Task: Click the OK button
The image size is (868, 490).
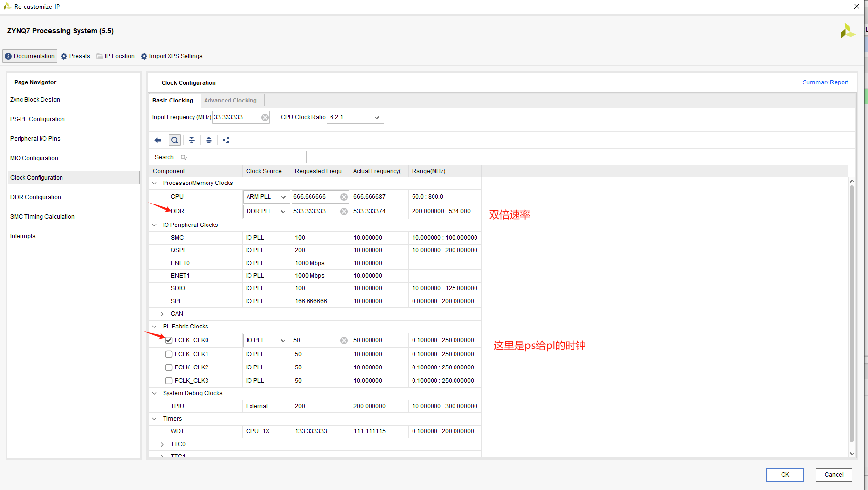Action: pos(785,475)
